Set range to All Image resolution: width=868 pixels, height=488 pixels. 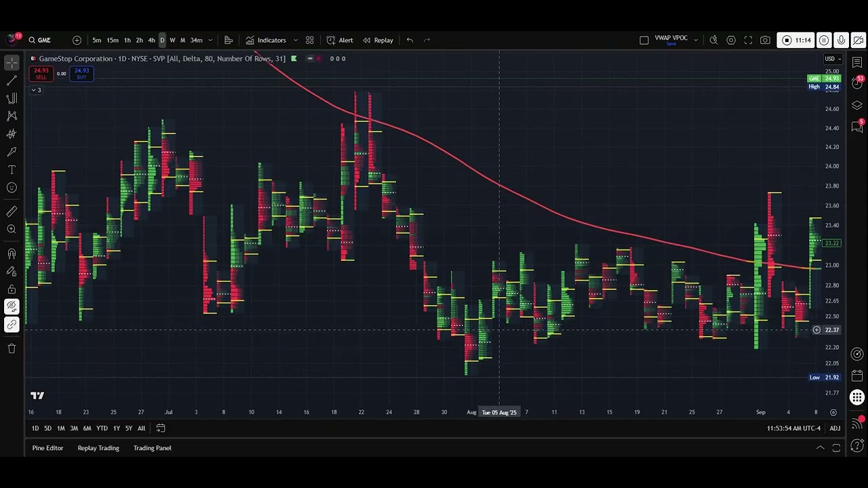(x=141, y=428)
